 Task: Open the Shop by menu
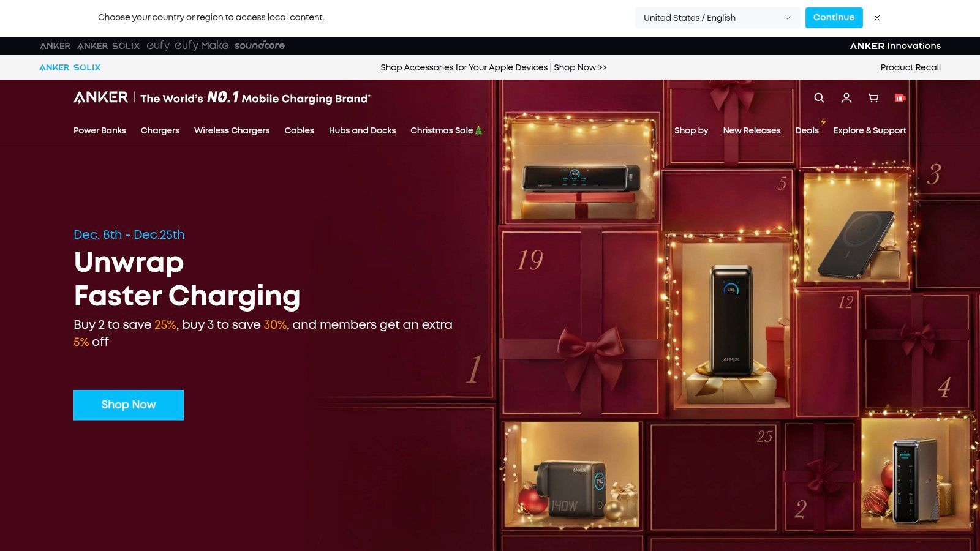click(x=691, y=130)
